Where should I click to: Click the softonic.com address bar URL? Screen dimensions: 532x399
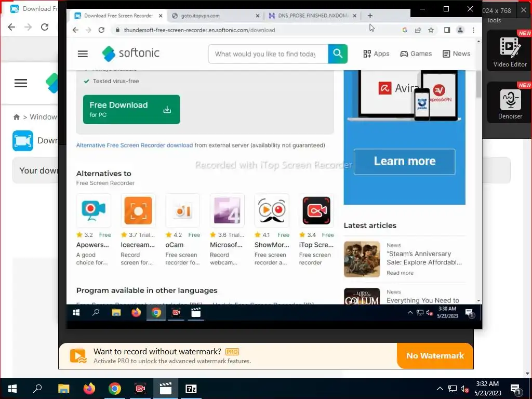pyautogui.click(x=199, y=30)
